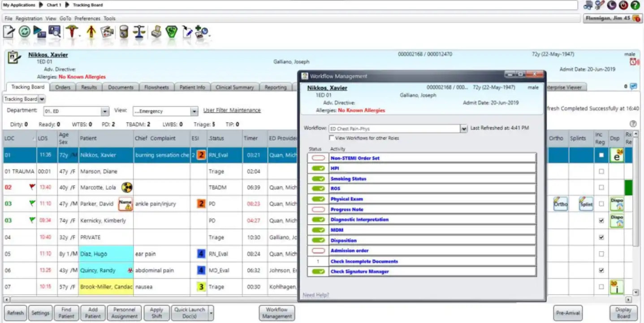Check 'View Workflows for other Roles' box
The height and width of the screenshot is (323, 644).
coord(332,138)
